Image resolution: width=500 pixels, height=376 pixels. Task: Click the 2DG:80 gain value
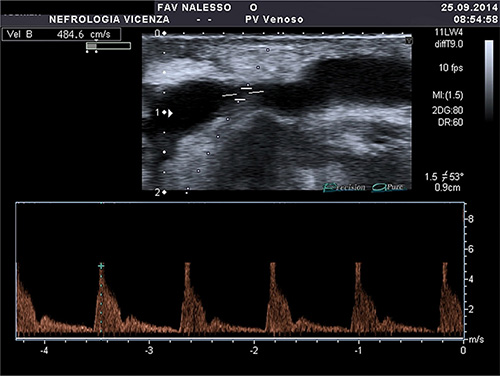pyautogui.click(x=448, y=110)
